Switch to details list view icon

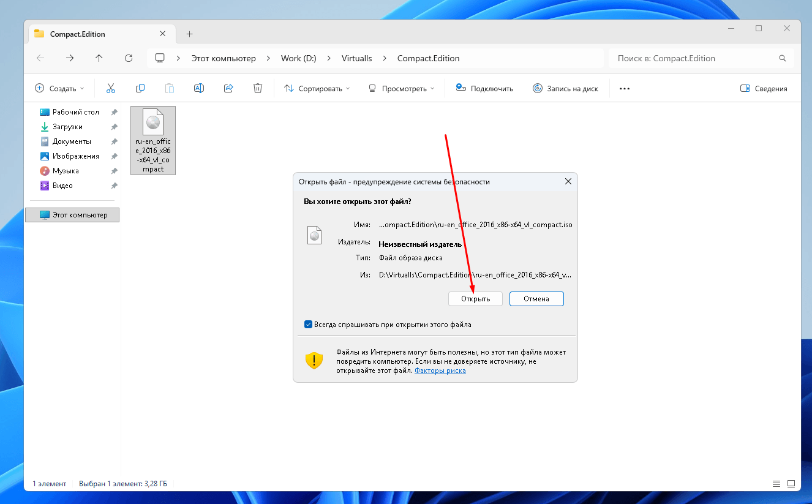(x=776, y=484)
